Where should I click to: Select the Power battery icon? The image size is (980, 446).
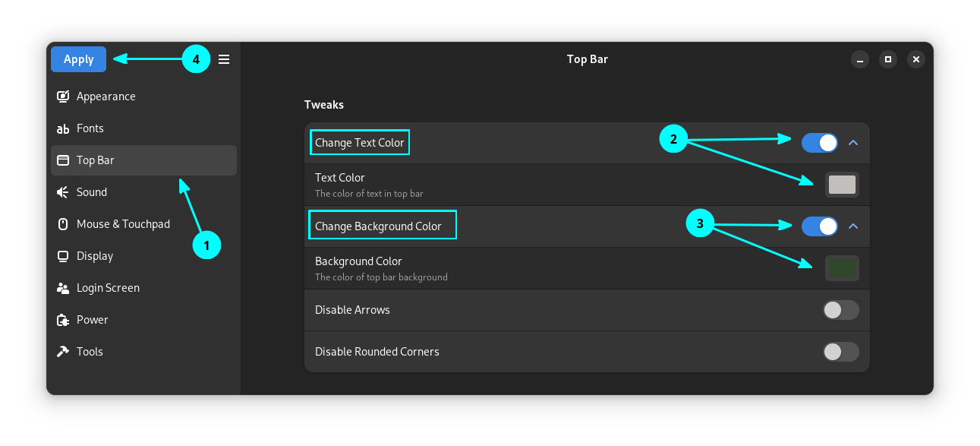coord(63,320)
